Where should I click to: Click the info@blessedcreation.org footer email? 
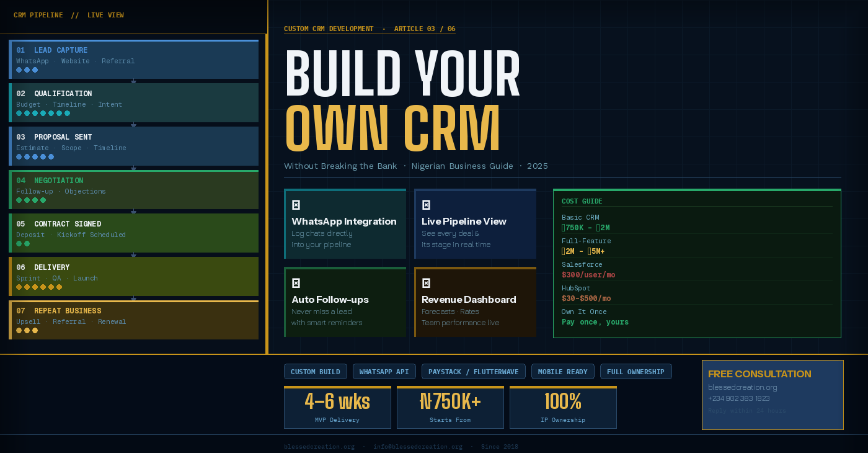pos(417,447)
